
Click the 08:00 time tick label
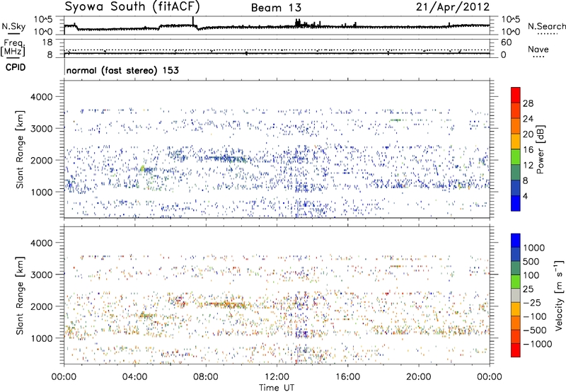[x=206, y=376]
